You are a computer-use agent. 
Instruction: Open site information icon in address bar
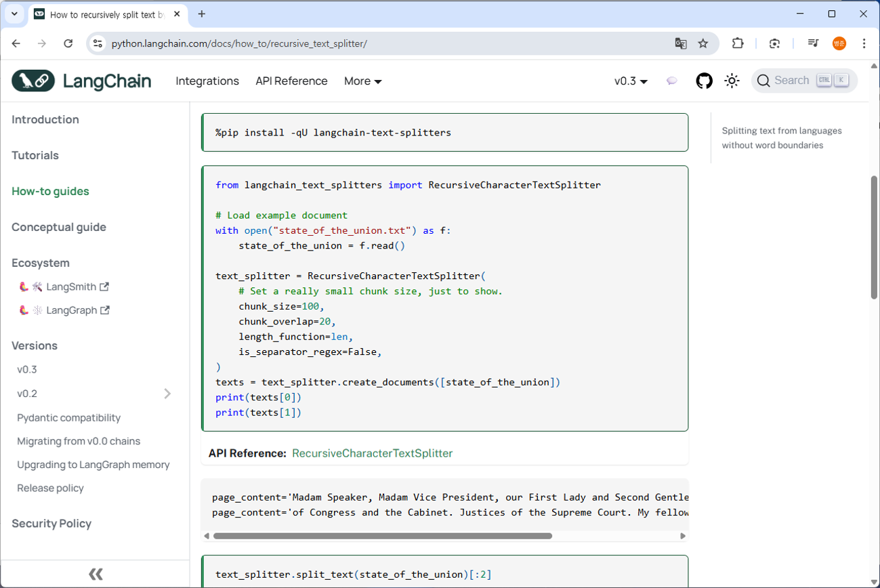click(x=98, y=43)
